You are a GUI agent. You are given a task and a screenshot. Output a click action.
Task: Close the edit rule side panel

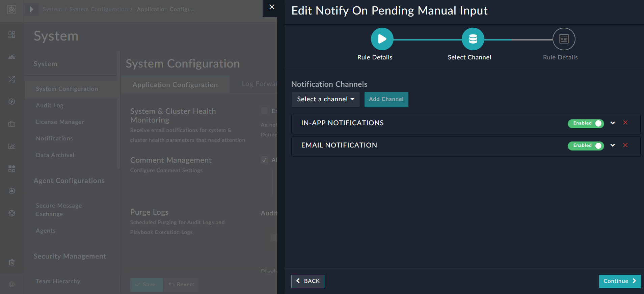tap(272, 7)
